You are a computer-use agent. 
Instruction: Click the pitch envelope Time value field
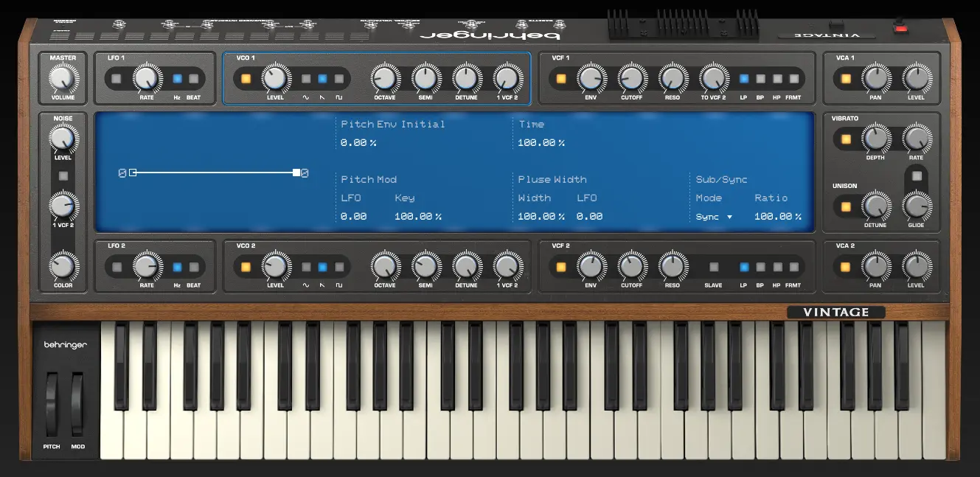click(541, 143)
